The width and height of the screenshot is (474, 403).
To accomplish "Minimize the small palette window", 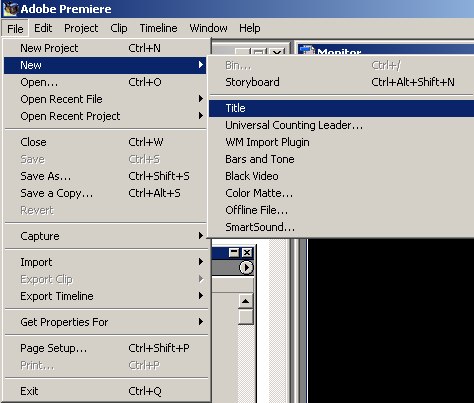I will (234, 252).
